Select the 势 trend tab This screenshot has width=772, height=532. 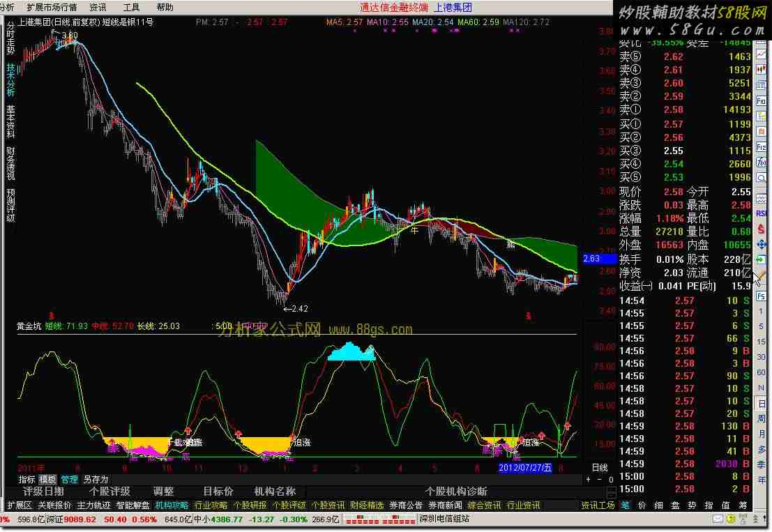click(692, 506)
